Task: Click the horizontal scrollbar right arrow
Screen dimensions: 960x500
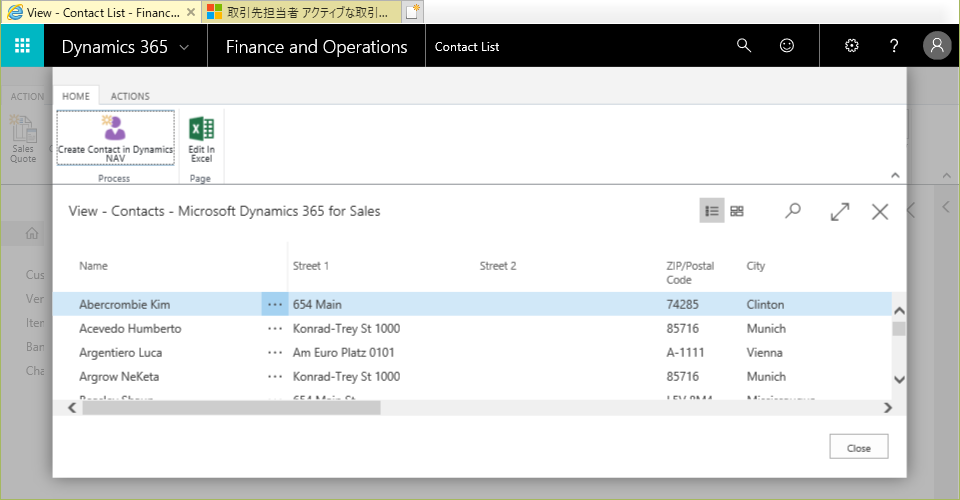Action: pyautogui.click(x=887, y=408)
